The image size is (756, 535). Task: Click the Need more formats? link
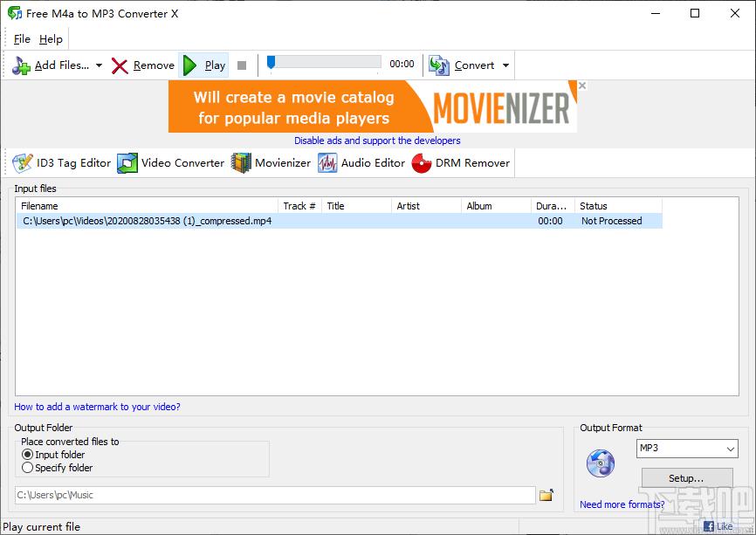pos(622,504)
